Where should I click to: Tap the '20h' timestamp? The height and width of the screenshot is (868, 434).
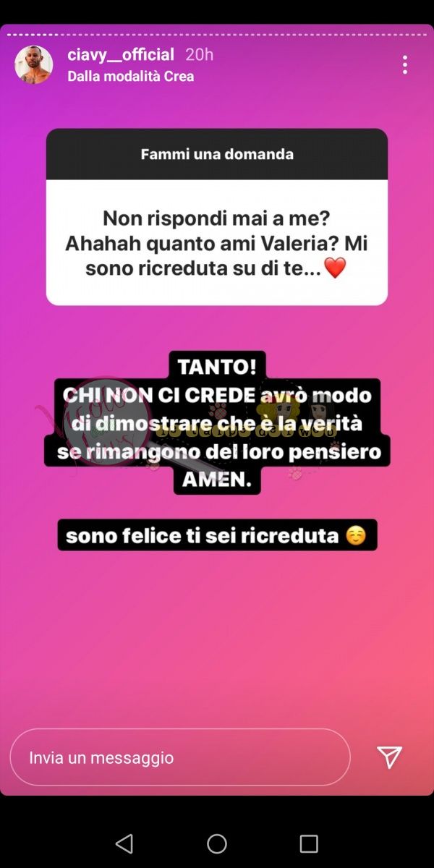click(199, 55)
